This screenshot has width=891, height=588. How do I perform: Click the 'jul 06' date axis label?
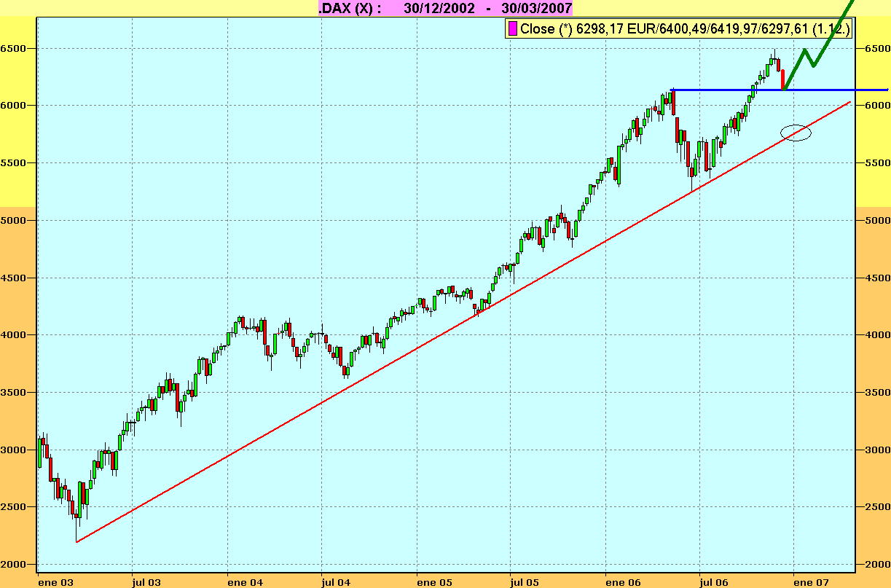click(714, 581)
